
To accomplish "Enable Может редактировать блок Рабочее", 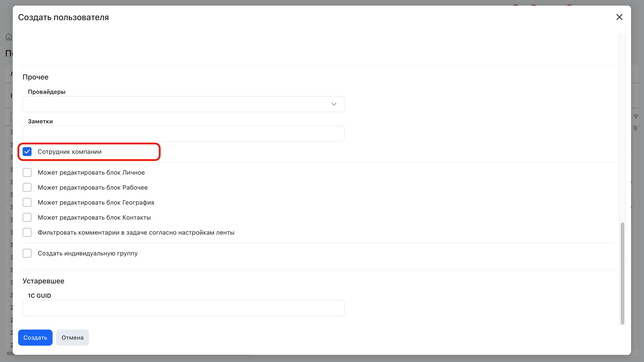I will point(27,187).
